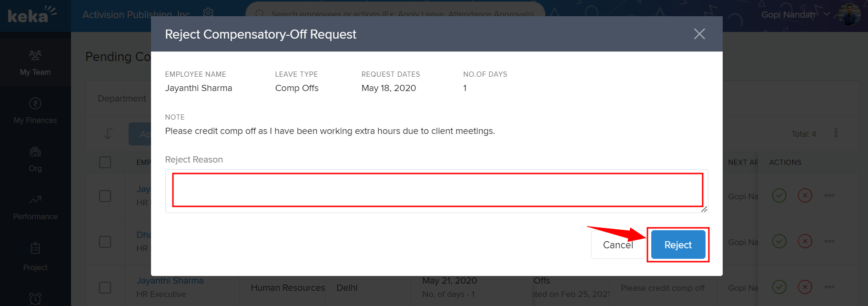
Task: Click the Org sidebar icon
Action: tap(35, 153)
